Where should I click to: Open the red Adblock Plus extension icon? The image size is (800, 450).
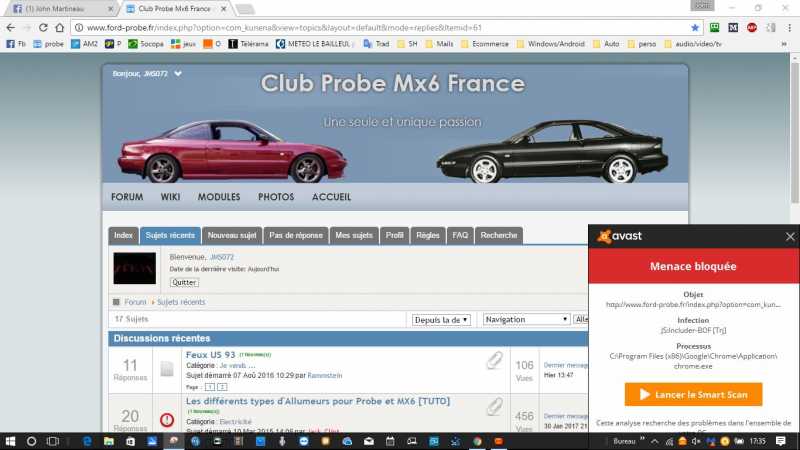coord(752,28)
